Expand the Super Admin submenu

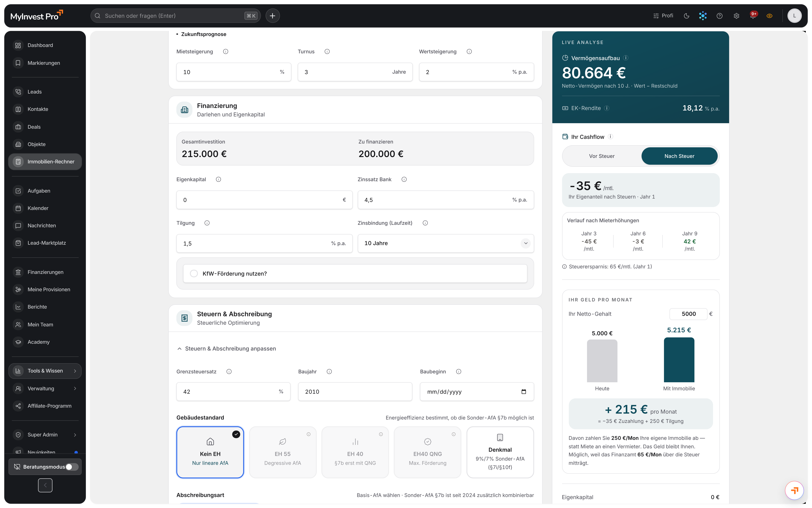pos(45,435)
